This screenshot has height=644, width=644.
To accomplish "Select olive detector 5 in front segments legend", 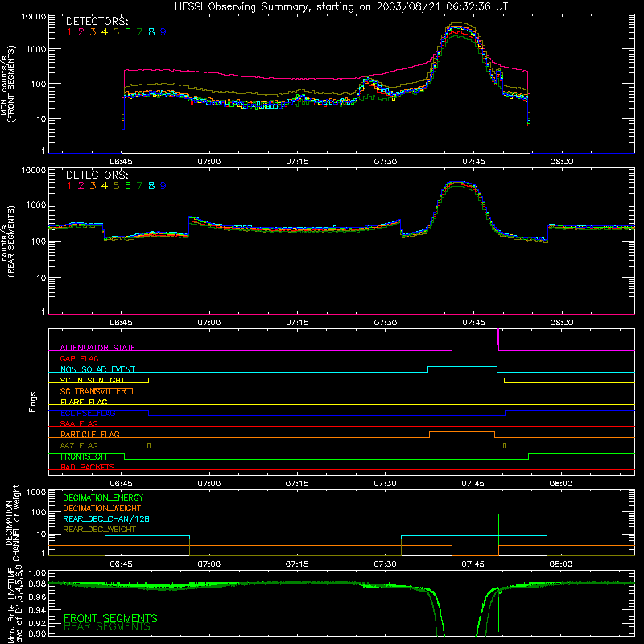I will pos(116,31).
